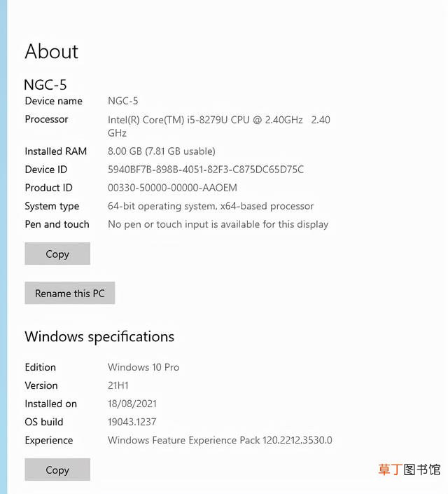Click the Pen and touch label
The width and height of the screenshot is (448, 494).
coord(57,224)
